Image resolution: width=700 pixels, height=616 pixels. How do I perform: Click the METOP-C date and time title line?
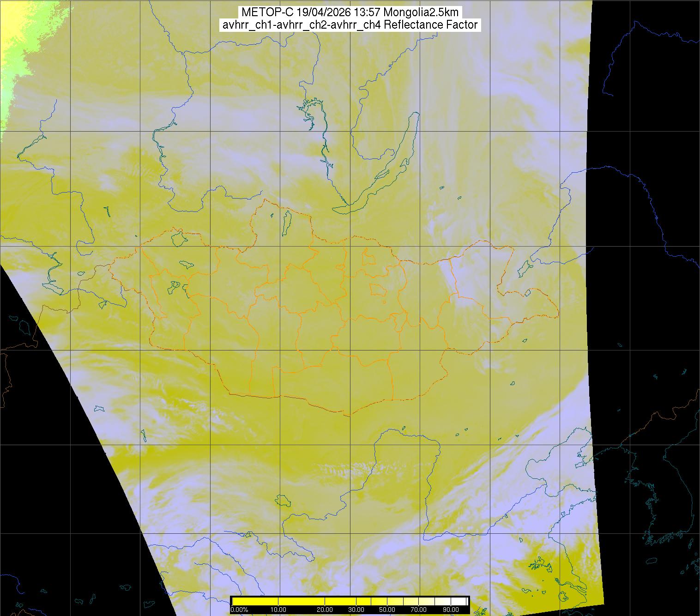tap(350, 12)
